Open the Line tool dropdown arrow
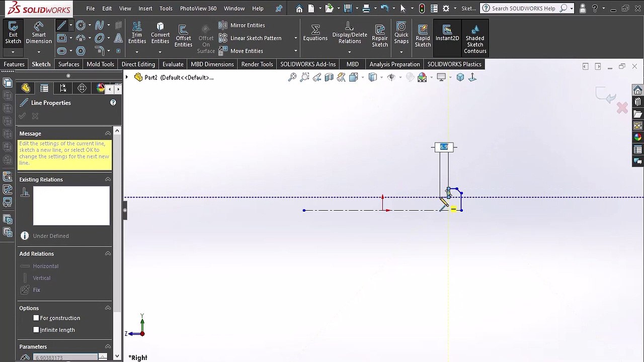 (70, 25)
